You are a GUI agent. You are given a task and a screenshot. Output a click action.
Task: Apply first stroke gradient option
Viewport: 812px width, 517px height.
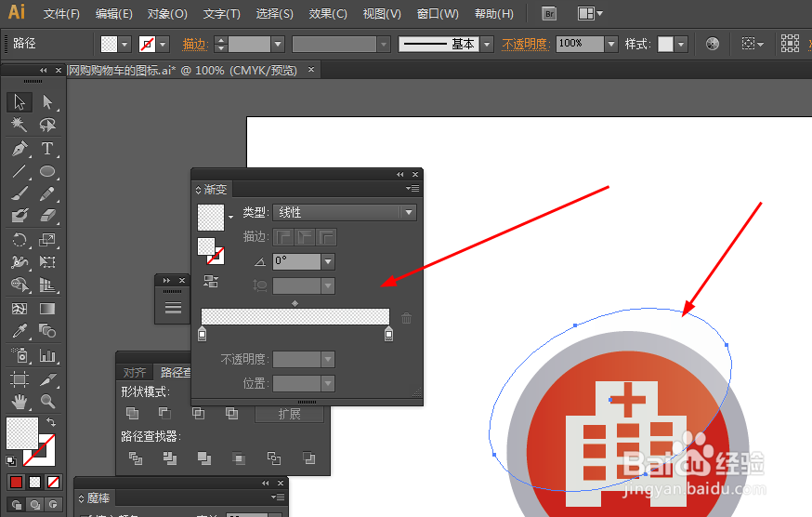[283, 237]
